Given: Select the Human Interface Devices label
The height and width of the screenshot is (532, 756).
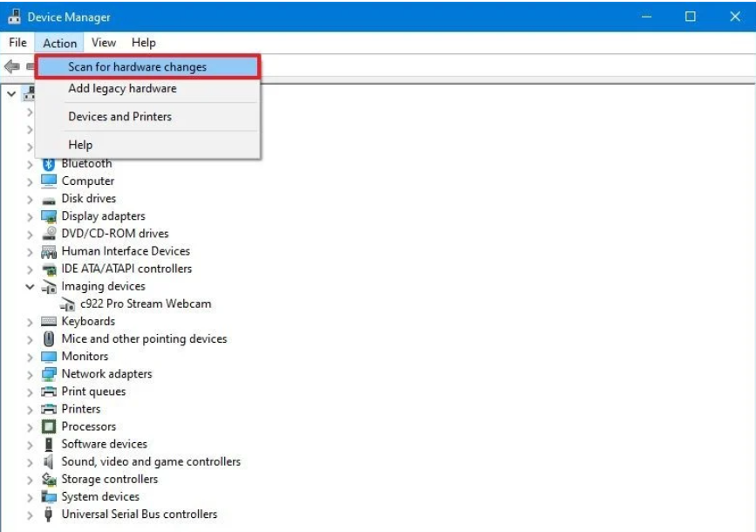Looking at the screenshot, I should click(x=126, y=251).
